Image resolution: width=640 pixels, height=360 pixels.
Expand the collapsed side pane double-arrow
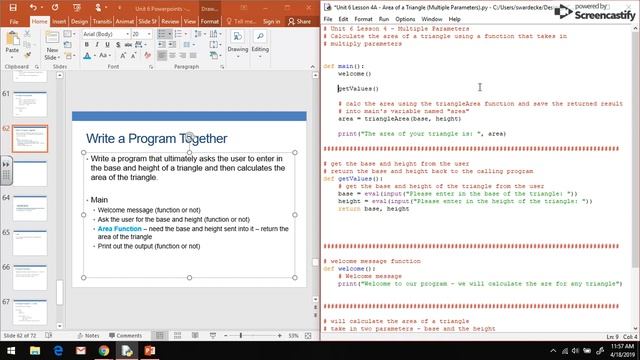tap(6, 164)
